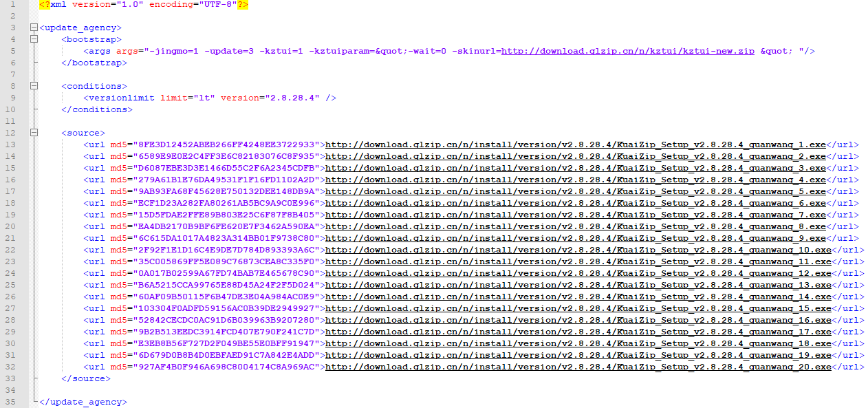Collapse the conditions block fold marker
The height and width of the screenshot is (408, 868).
pos(34,87)
